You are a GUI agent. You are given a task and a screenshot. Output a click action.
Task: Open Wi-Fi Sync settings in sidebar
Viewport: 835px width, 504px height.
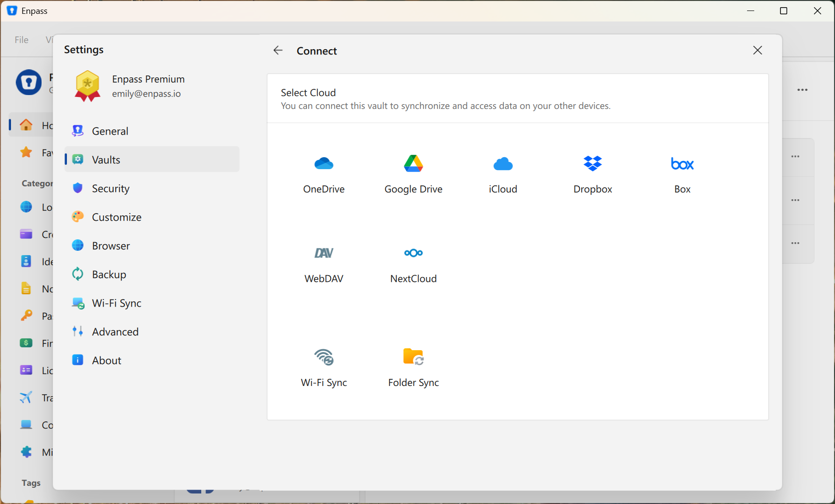(152, 303)
